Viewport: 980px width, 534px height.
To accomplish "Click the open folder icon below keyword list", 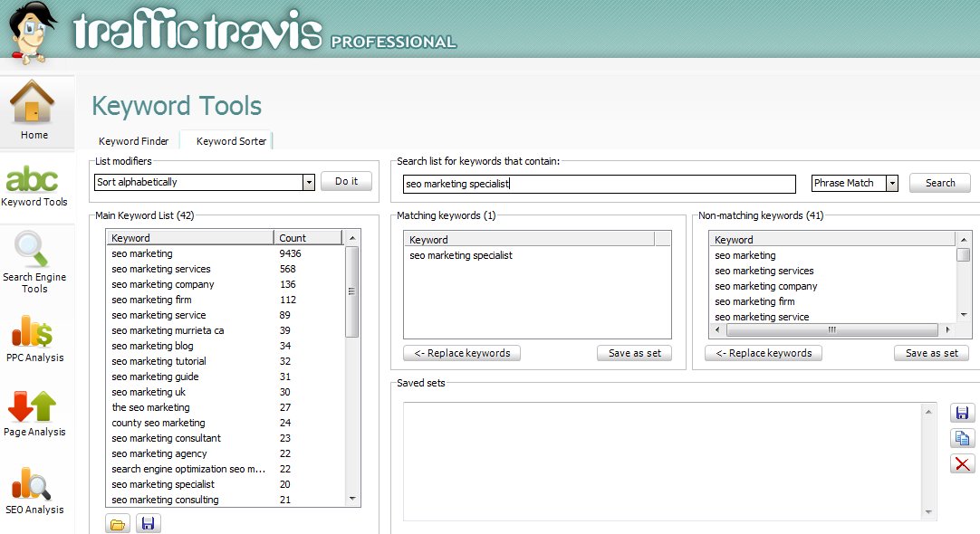I will [118, 523].
